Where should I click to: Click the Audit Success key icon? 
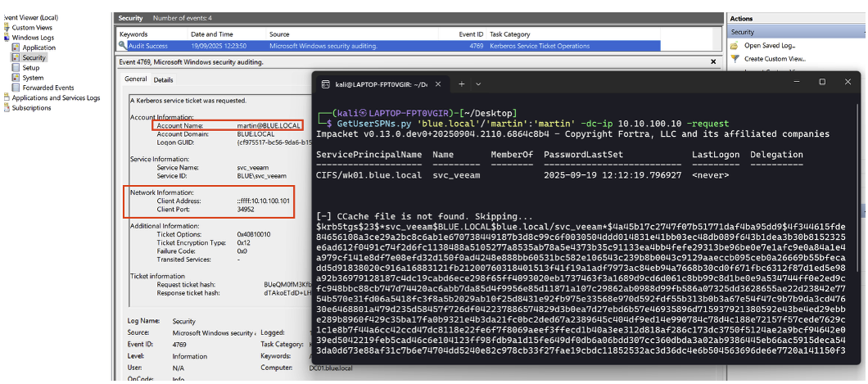tap(122, 46)
